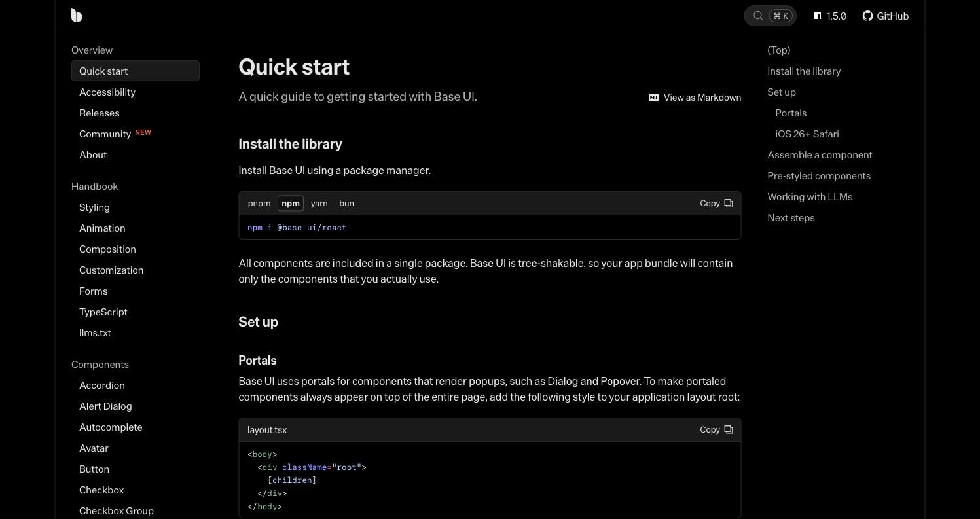Viewport: 980px width, 519px height.
Task: Click the Install the library heading
Action: click(x=290, y=144)
